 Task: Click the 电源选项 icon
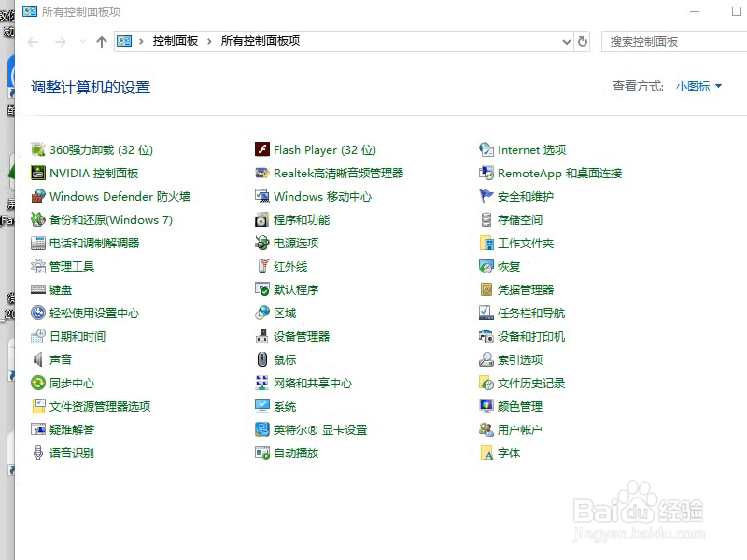[x=262, y=243]
